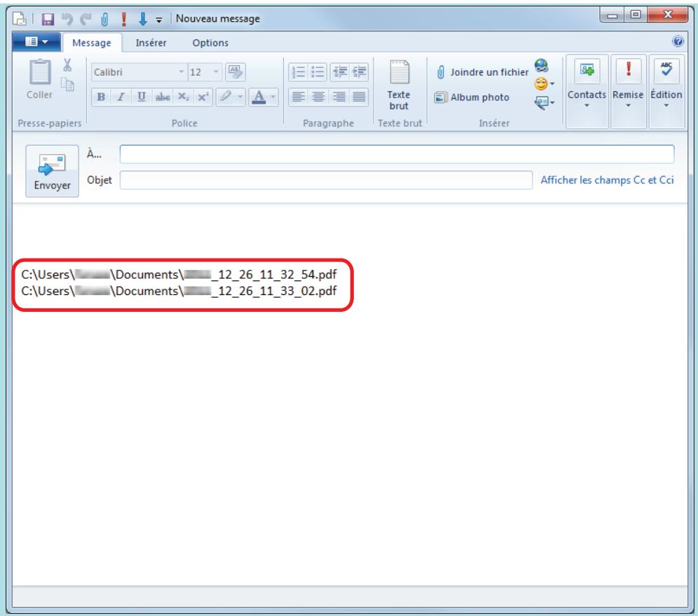Click the Copy icon below the scissors
The height and width of the screenshot is (616, 698).
click(x=68, y=84)
